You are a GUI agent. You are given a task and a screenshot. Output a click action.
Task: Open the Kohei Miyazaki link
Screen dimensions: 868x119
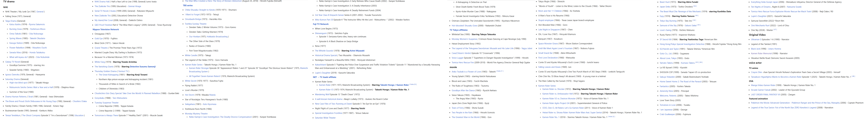point(357,51)
